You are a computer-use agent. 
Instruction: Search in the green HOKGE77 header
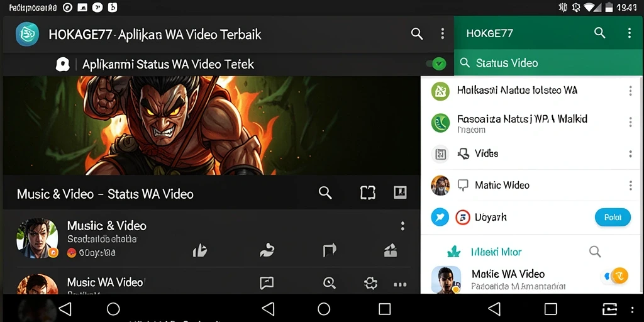click(599, 33)
